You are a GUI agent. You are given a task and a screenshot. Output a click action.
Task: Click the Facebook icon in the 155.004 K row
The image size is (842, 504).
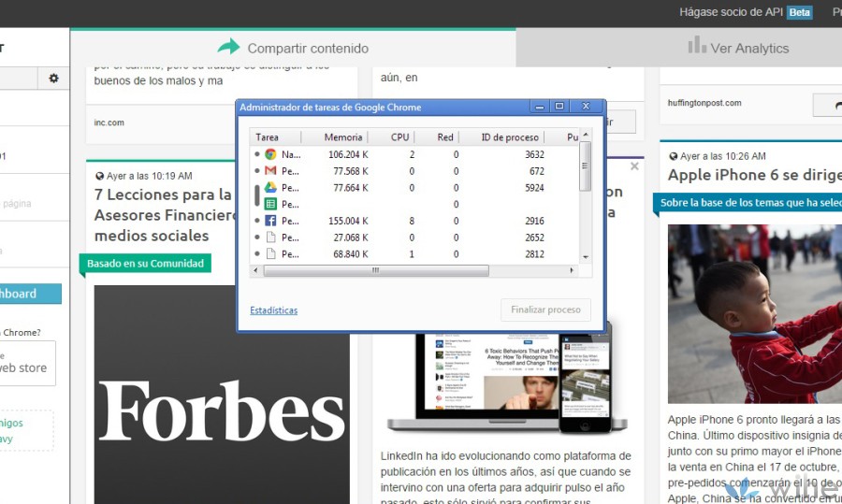[x=270, y=221]
